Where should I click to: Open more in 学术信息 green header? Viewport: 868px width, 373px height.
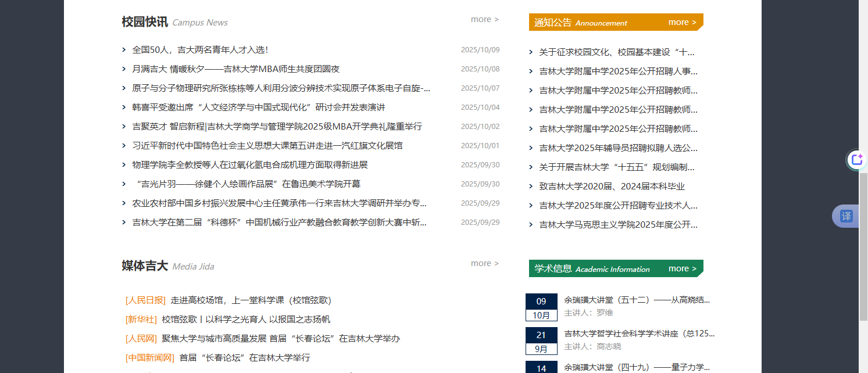point(682,268)
